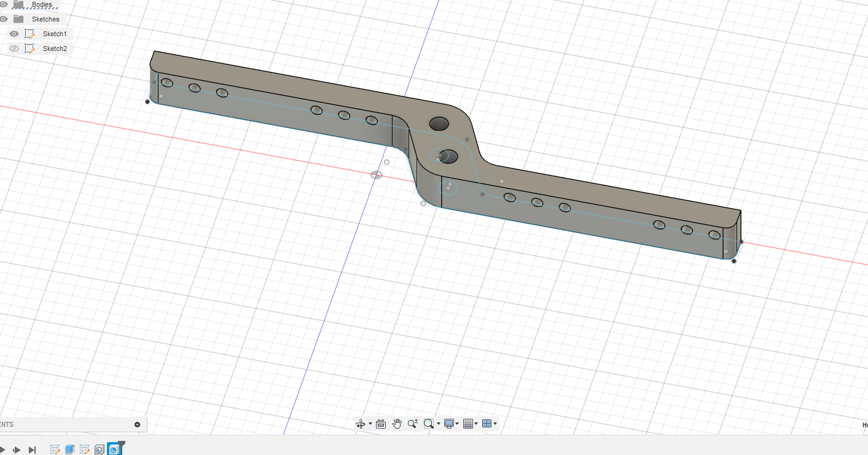Click the Look At camera icon
This screenshot has width=868, height=455.
pos(381,424)
